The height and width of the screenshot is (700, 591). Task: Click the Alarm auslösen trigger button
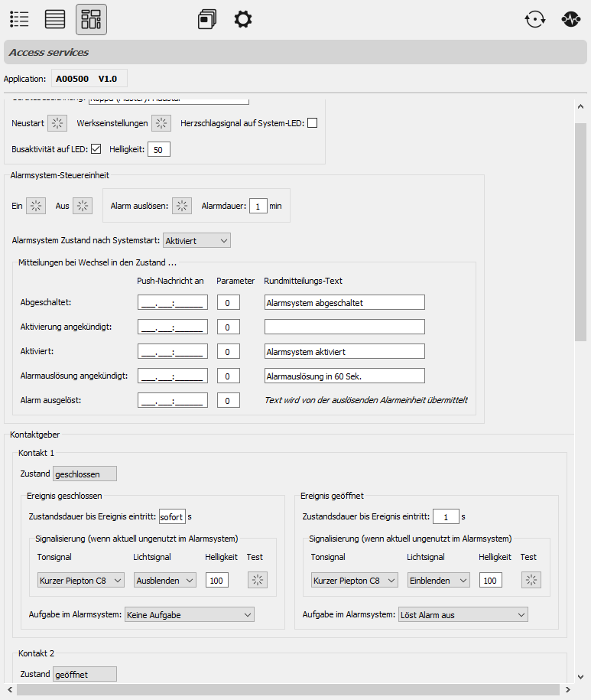(182, 206)
